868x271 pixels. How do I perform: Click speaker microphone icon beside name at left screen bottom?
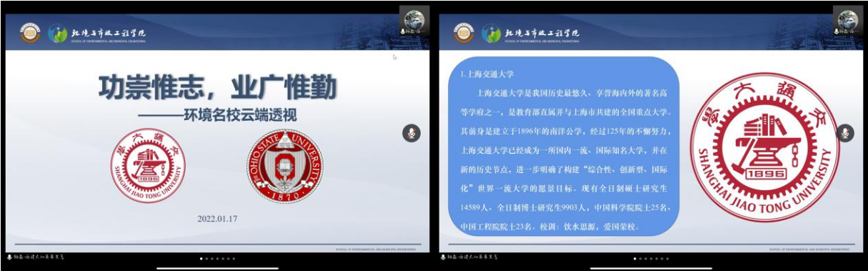9,256
